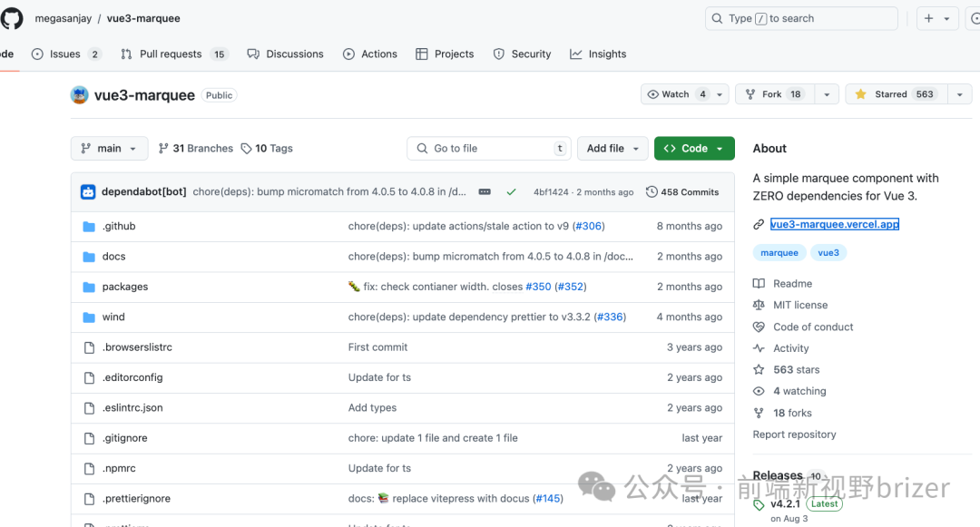
Task: Open pull request #336 link
Action: [x=610, y=317]
